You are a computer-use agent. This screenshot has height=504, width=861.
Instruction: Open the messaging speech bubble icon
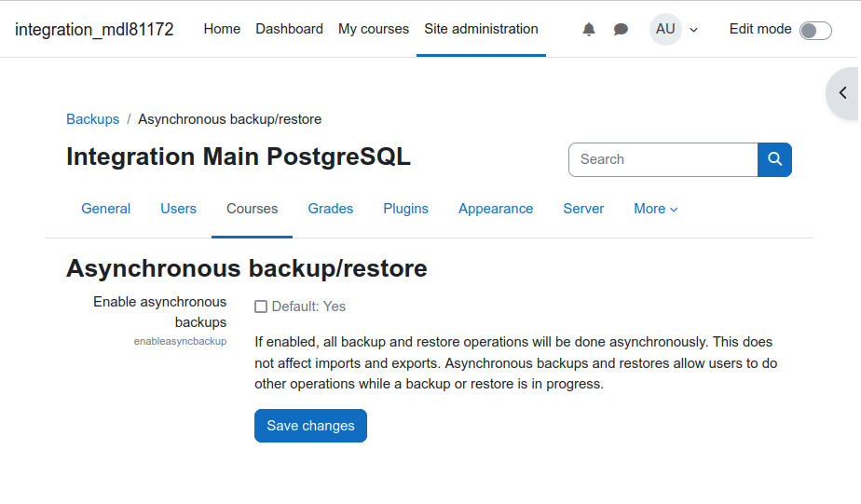[621, 29]
